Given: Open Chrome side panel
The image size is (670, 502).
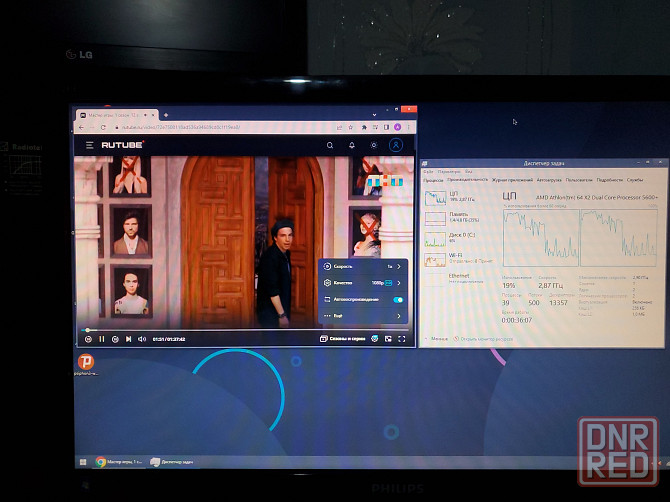Looking at the screenshot, I should 386,127.
